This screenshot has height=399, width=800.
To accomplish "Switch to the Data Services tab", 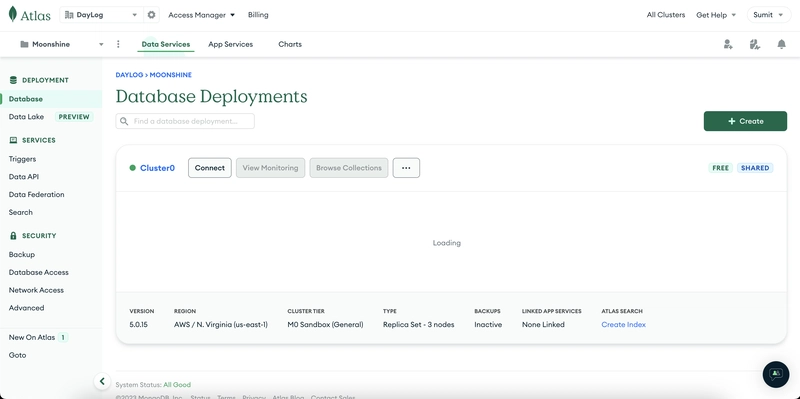I will [x=166, y=44].
